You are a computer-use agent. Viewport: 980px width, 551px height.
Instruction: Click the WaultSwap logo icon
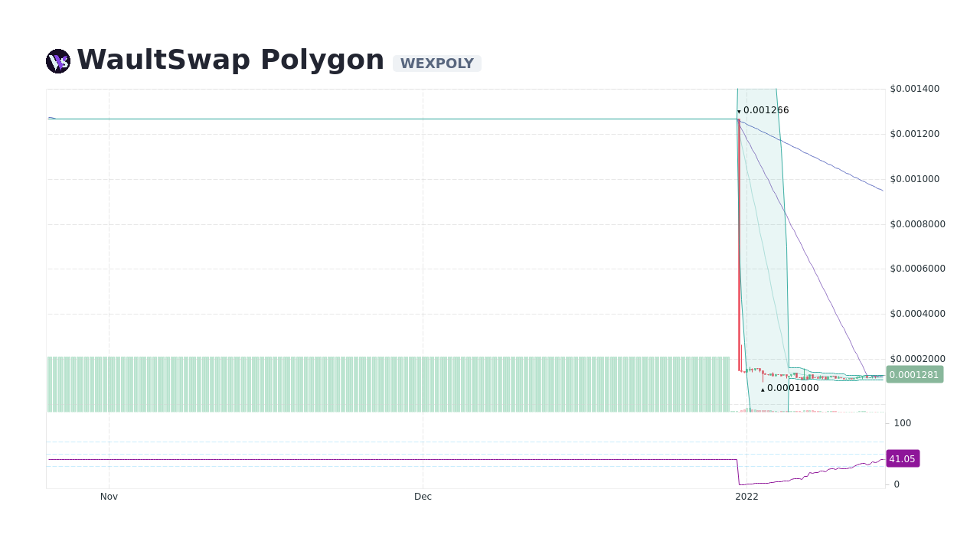coord(57,60)
